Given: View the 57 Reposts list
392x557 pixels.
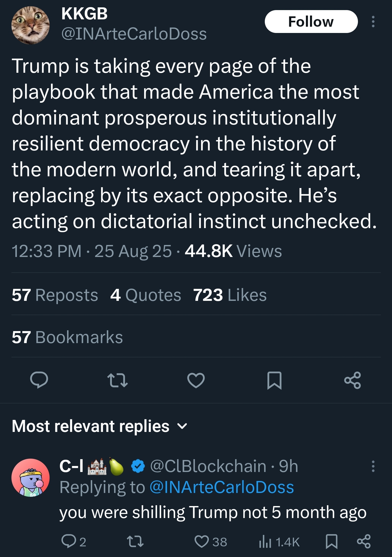Looking at the screenshot, I should click(55, 295).
